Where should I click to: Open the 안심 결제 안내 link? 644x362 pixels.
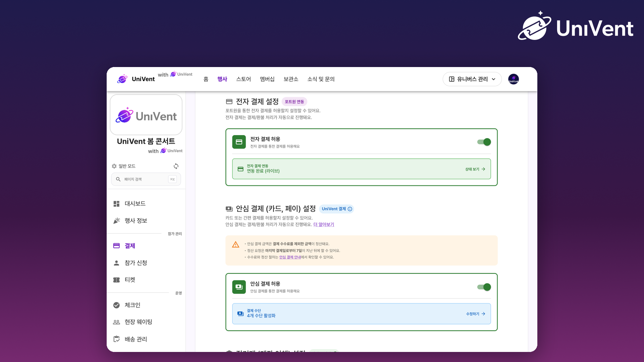pyautogui.click(x=290, y=257)
